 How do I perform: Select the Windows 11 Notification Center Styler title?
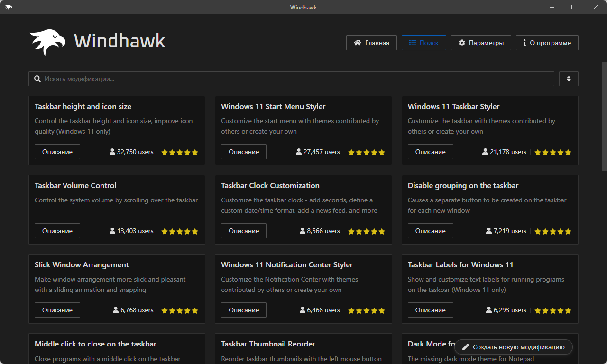click(x=287, y=265)
